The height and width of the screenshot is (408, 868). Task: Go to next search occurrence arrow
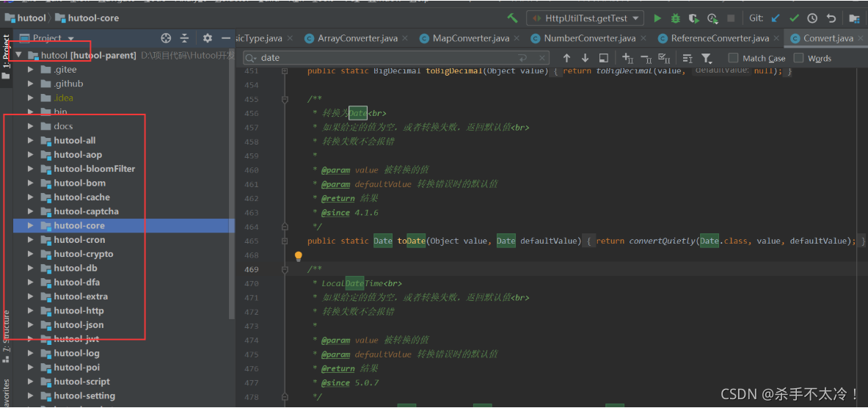[x=585, y=58]
